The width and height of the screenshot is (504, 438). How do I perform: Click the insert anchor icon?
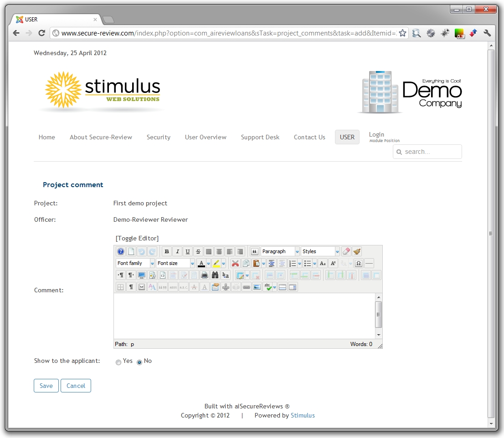(x=226, y=287)
